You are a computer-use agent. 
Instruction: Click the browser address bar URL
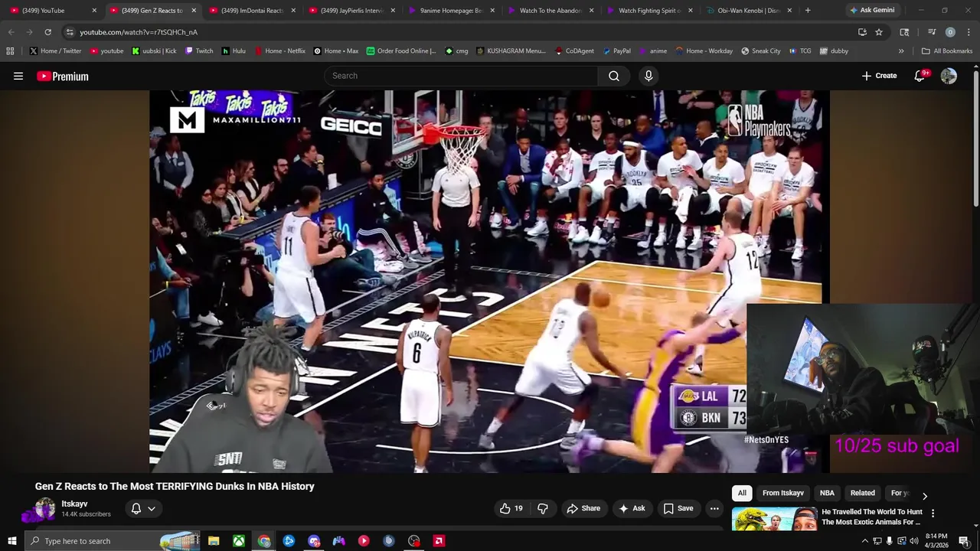point(139,32)
